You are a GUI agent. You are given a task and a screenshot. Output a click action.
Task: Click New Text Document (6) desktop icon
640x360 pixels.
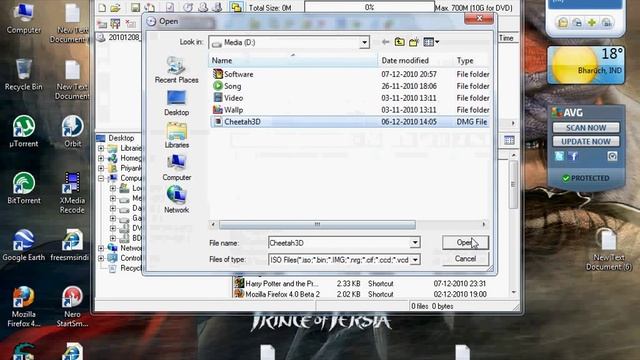[609, 250]
